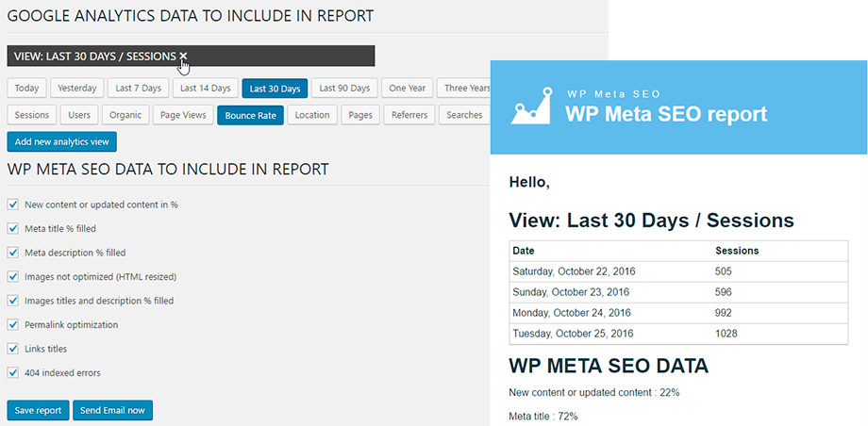Choose the Referrers metric
This screenshot has height=426, width=868.
click(x=409, y=115)
